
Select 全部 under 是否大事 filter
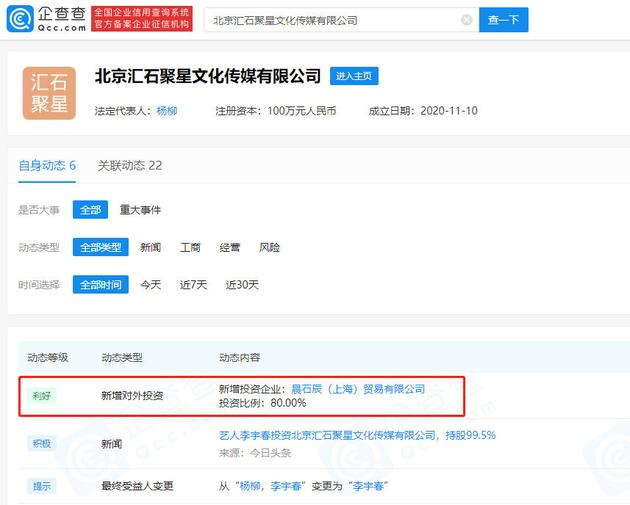click(x=90, y=210)
